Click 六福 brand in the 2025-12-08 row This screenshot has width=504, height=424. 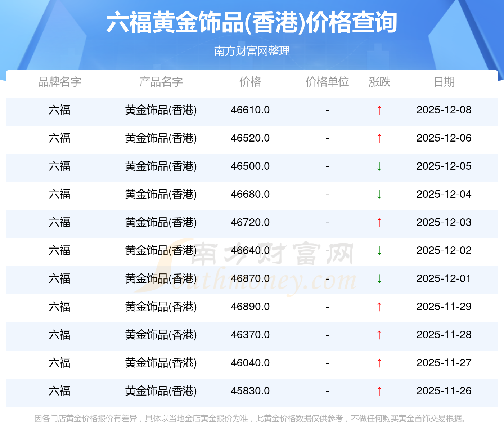coord(60,110)
